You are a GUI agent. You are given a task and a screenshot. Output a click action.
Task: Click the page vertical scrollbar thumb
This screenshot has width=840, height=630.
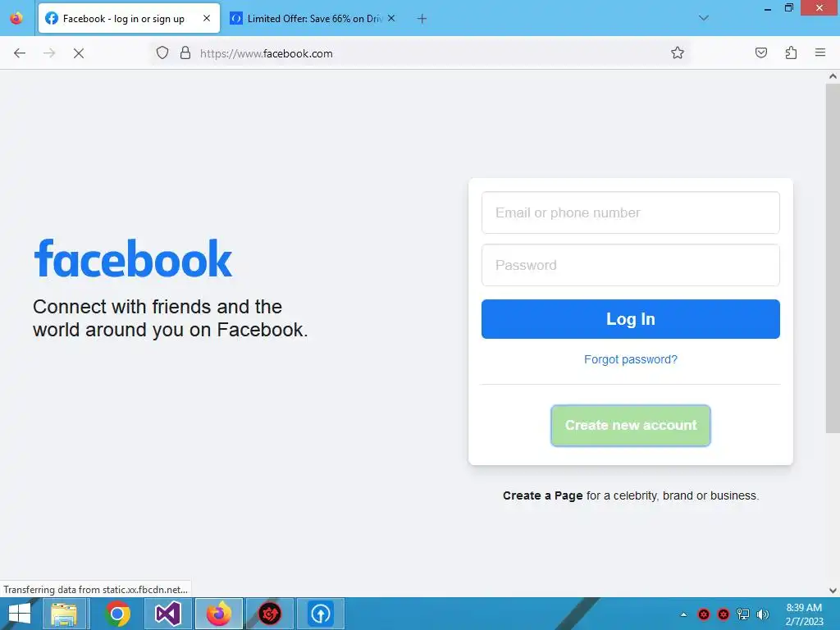(833, 257)
